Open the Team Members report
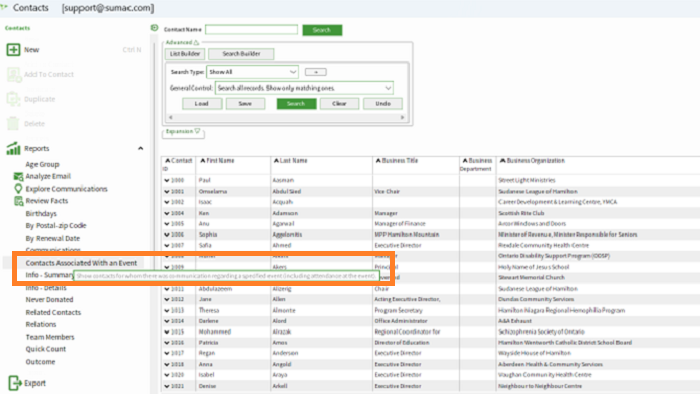Image resolution: width=700 pixels, height=394 pixels. [50, 337]
